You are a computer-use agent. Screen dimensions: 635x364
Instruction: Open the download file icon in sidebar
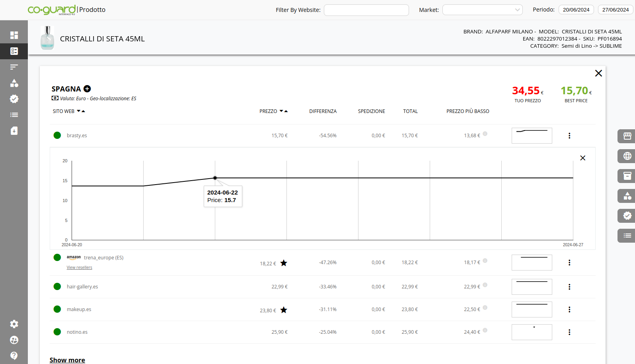[x=14, y=131]
